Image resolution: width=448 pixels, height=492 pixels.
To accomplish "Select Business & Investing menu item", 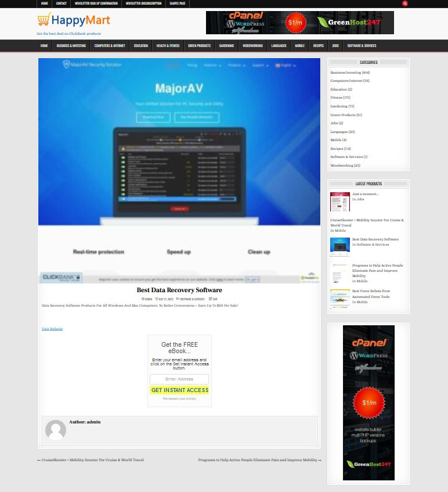I will (71, 45).
